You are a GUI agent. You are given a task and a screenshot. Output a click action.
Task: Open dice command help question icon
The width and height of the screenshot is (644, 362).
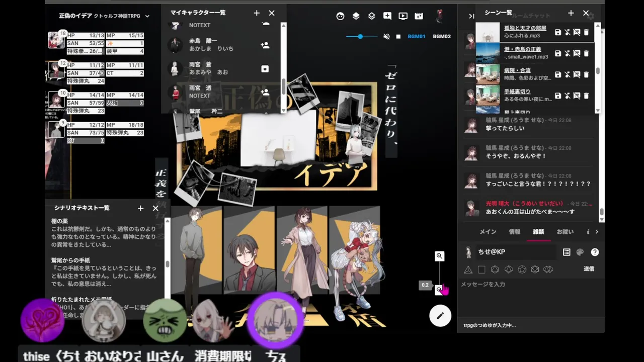pyautogui.click(x=595, y=252)
